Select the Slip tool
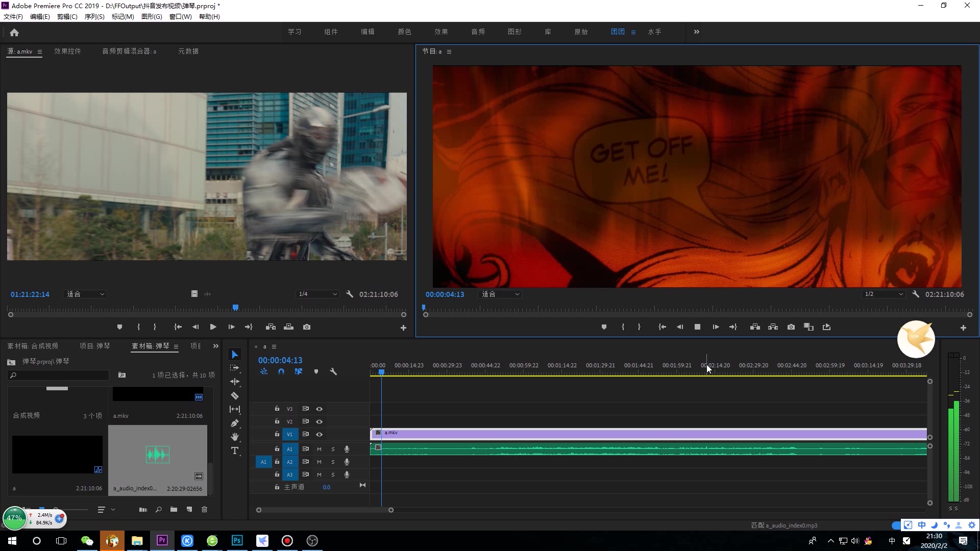The width and height of the screenshot is (980, 551). coord(235,409)
